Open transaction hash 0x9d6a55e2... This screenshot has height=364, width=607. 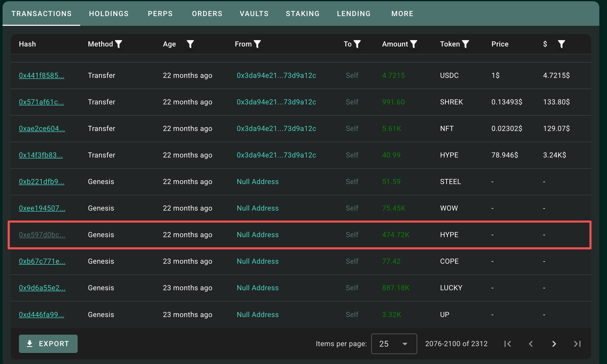(x=42, y=288)
